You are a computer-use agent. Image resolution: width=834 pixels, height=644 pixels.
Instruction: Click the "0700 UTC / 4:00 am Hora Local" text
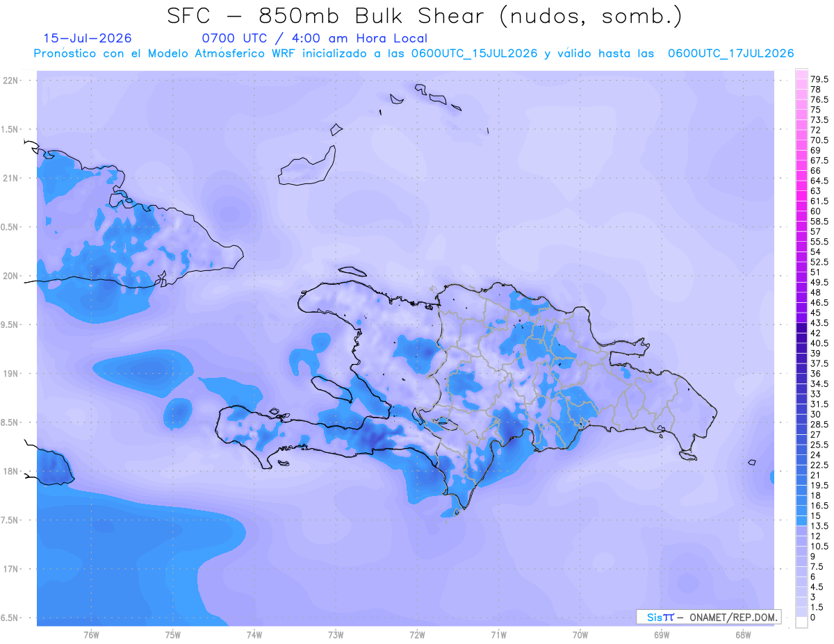click(x=314, y=39)
